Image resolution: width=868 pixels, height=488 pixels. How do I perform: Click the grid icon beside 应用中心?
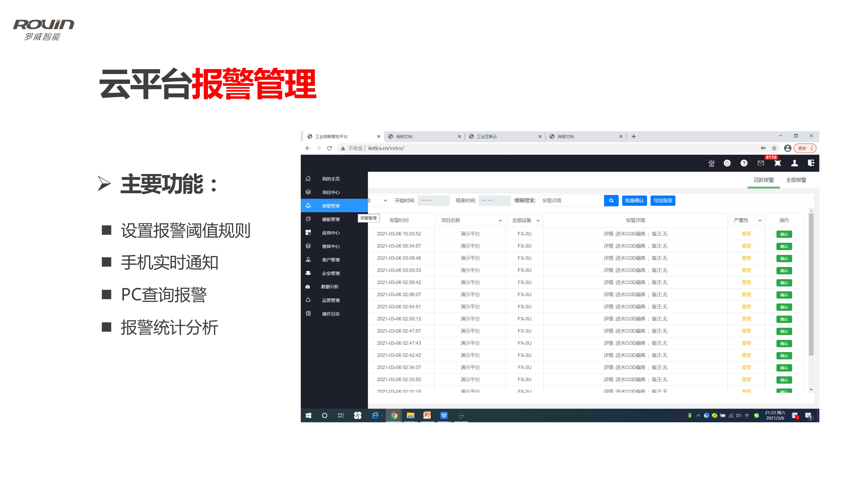[x=308, y=232]
